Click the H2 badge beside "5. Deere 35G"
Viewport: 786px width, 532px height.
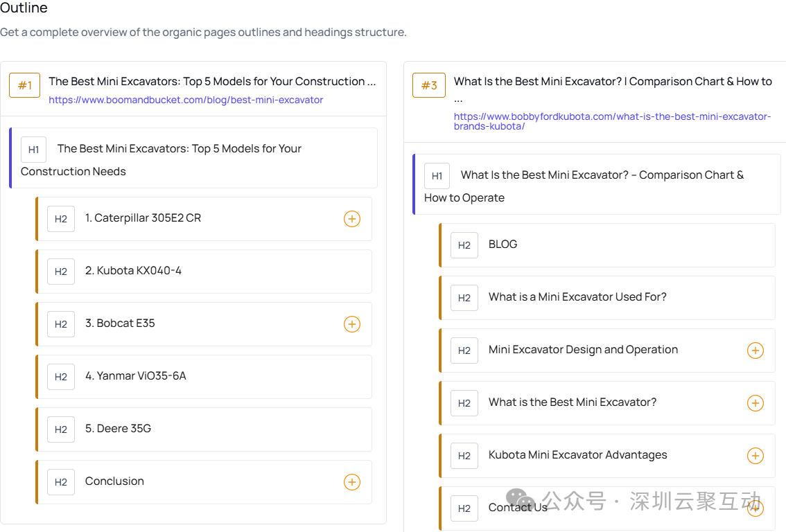point(61,429)
